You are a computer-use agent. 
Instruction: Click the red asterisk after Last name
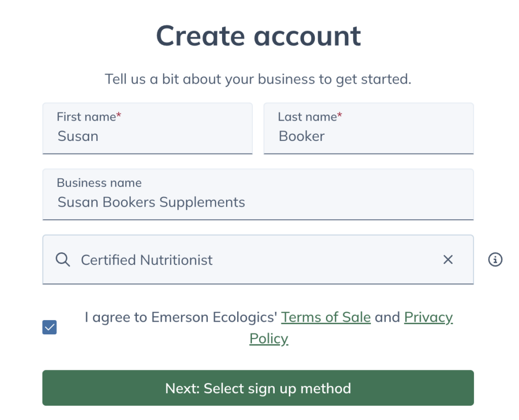point(340,116)
